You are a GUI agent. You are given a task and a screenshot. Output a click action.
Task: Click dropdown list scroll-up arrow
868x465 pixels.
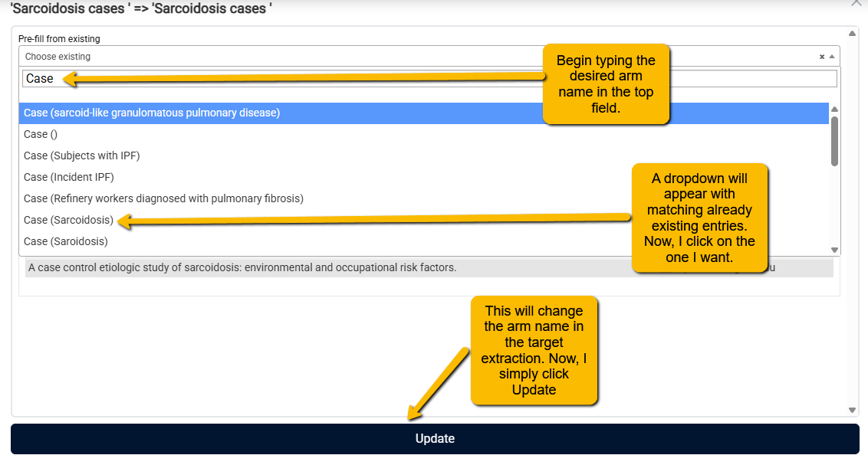pos(834,109)
